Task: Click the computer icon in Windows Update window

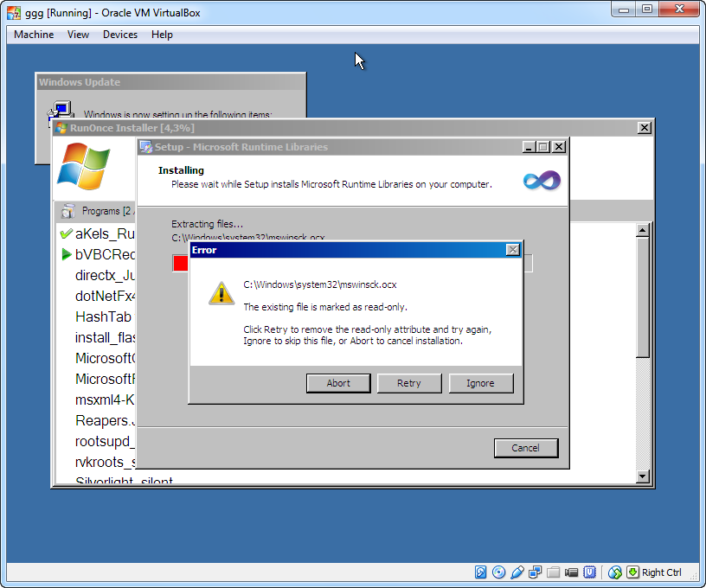Action: pyautogui.click(x=61, y=112)
